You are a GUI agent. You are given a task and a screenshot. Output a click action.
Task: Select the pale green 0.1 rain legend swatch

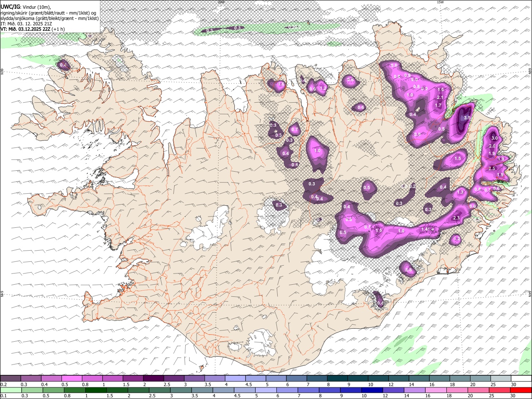point(11,390)
